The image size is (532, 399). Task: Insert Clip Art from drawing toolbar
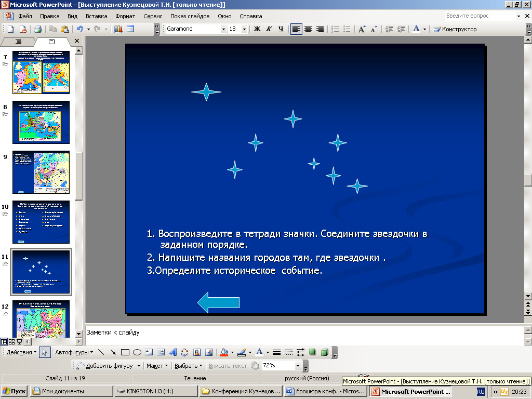click(x=197, y=352)
